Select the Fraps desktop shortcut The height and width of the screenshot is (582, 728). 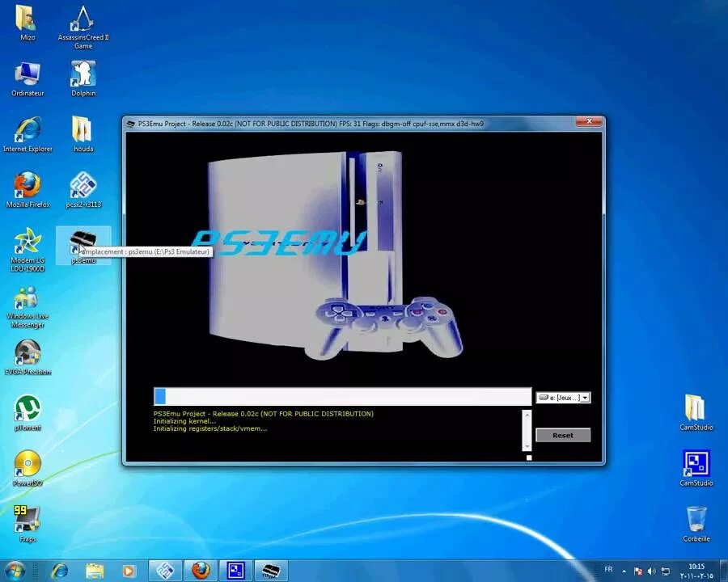pyautogui.click(x=28, y=524)
